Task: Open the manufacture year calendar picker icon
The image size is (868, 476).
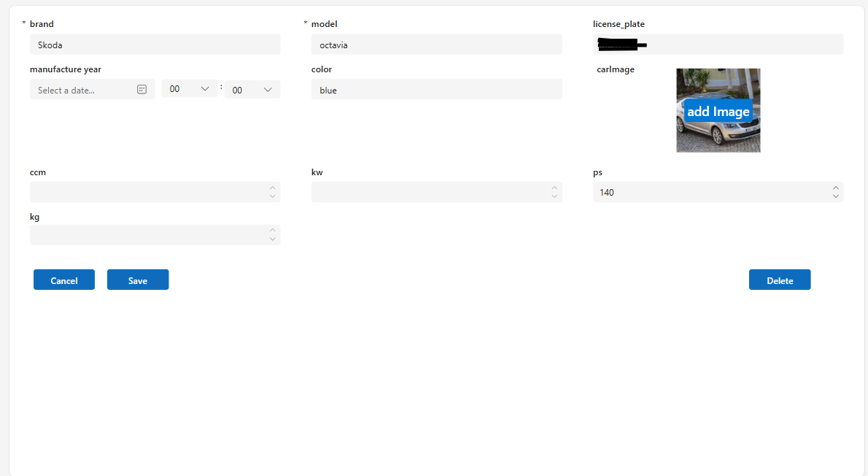Action: point(142,89)
